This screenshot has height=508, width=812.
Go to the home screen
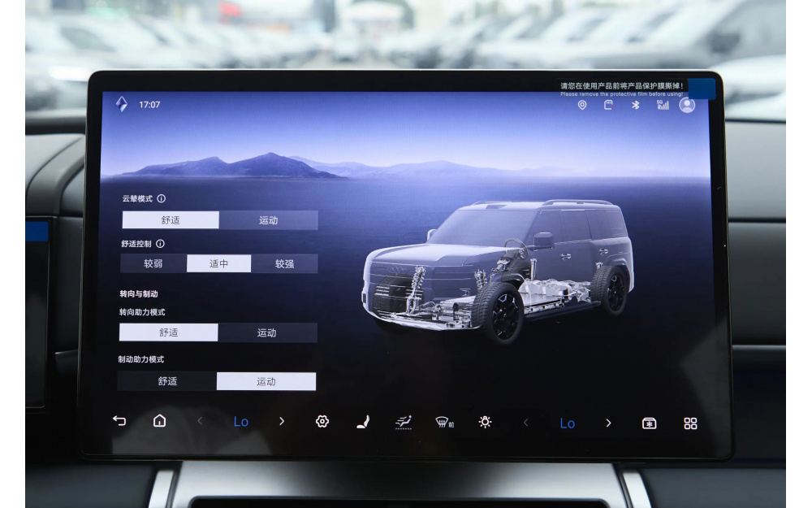coord(159,420)
